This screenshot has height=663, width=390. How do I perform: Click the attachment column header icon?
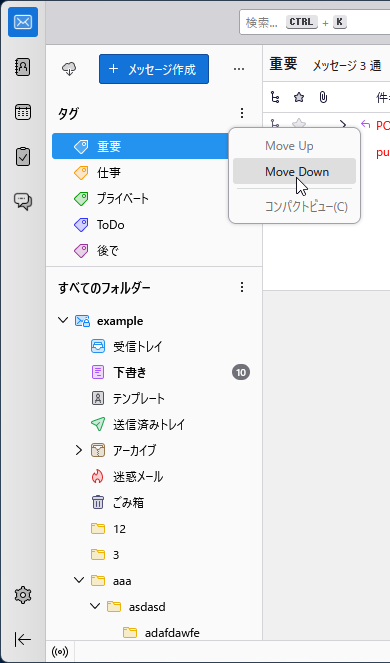tap(323, 98)
